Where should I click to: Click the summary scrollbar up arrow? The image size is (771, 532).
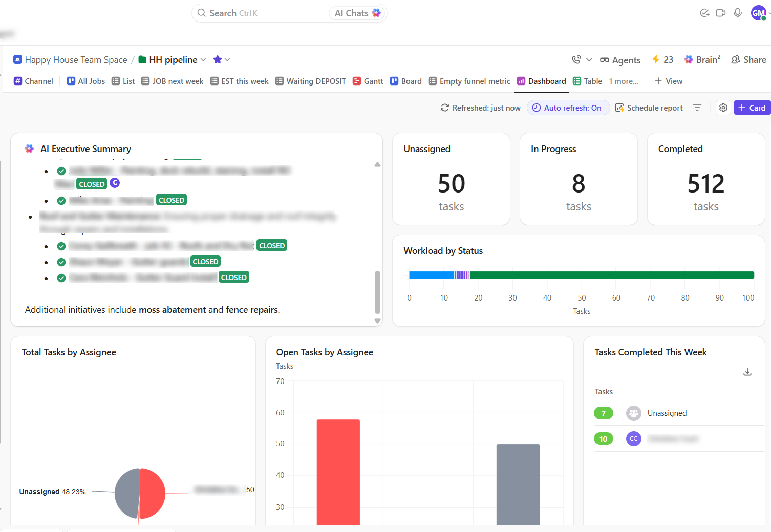pyautogui.click(x=377, y=164)
